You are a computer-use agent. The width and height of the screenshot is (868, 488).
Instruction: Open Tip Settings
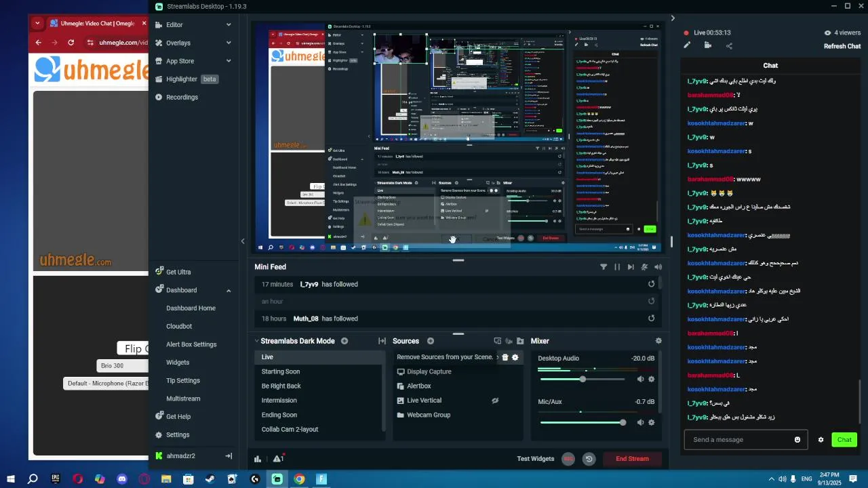click(183, 380)
